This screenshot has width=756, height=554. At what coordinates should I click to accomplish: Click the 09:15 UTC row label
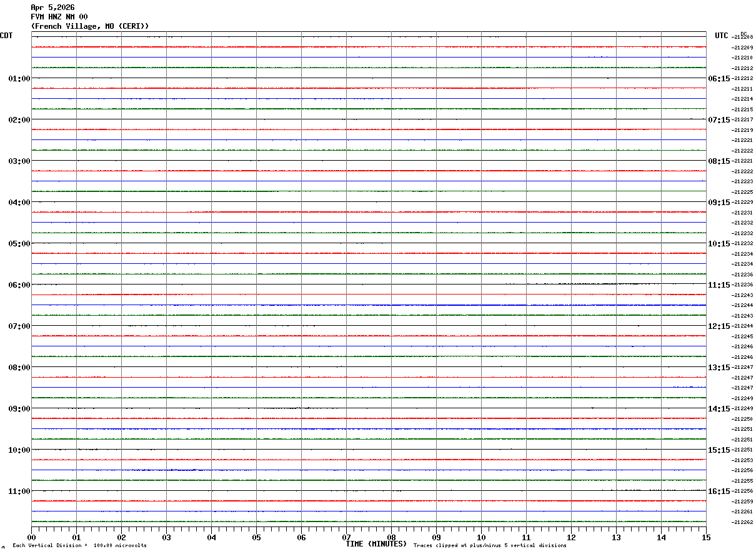click(719, 203)
